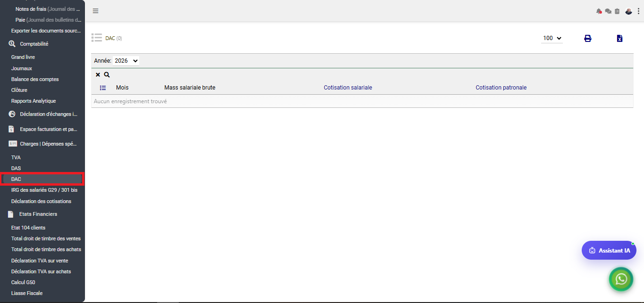The width and height of the screenshot is (644, 303).
Task: Open the column list icon beside Mois
Action: pyautogui.click(x=103, y=88)
